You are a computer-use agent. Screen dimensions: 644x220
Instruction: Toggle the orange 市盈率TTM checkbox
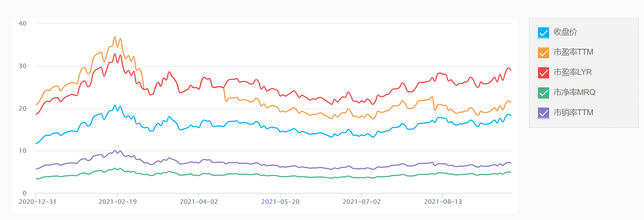pyautogui.click(x=543, y=52)
